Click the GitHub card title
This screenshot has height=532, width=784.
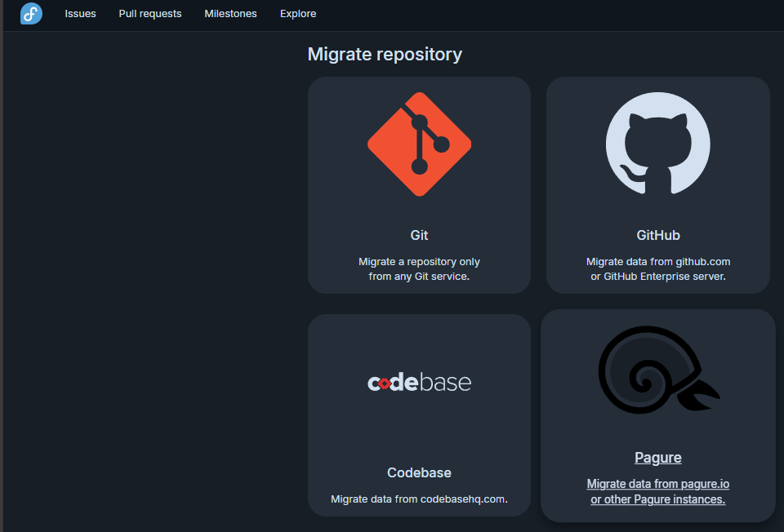(x=657, y=235)
